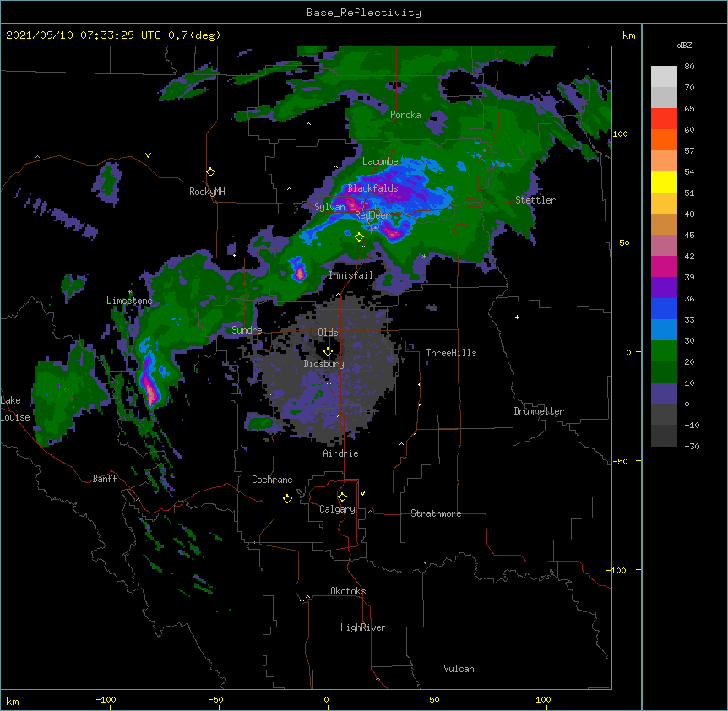Click the Lake Louise label

click(14, 409)
